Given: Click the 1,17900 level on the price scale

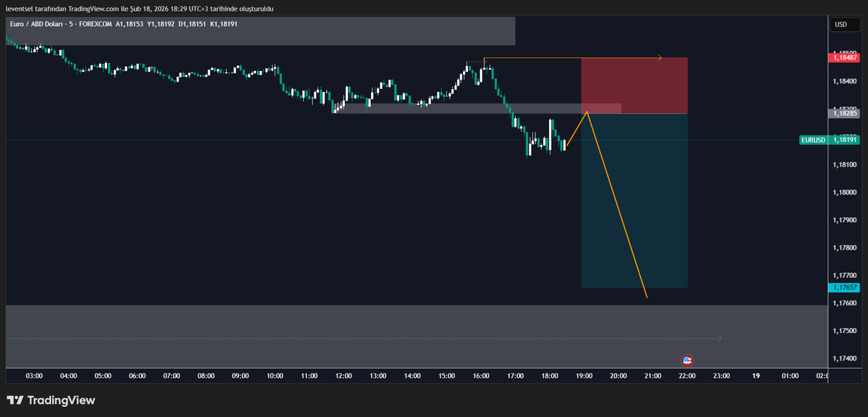Looking at the screenshot, I should coord(844,219).
